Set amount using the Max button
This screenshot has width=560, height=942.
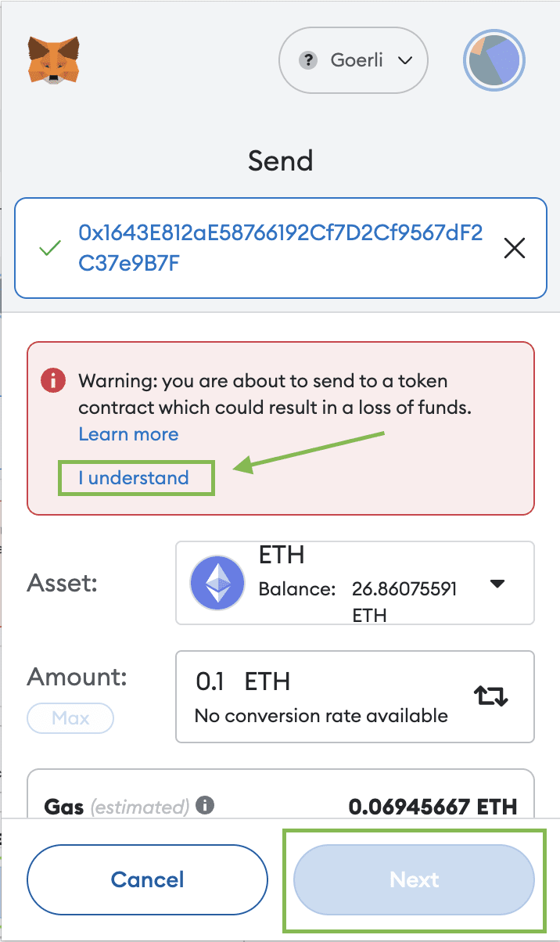[x=70, y=717]
